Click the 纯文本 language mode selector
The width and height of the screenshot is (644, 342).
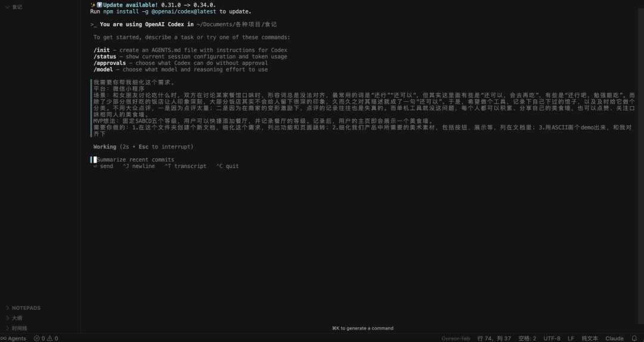[x=589, y=338]
